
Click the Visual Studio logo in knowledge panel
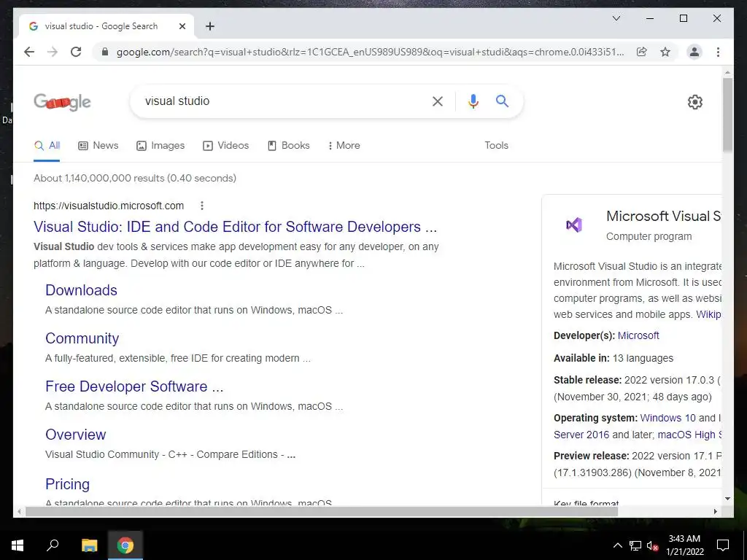[574, 225]
